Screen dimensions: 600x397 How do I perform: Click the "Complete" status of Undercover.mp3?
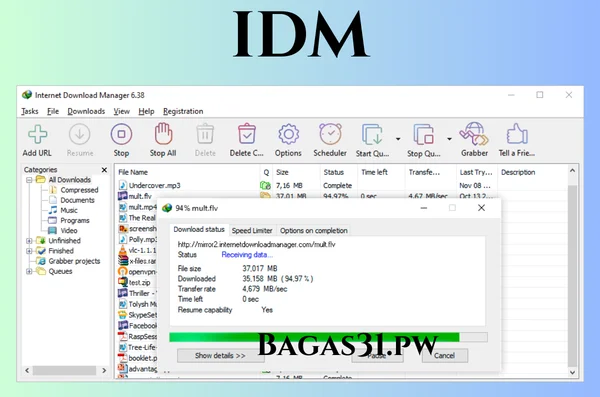pyautogui.click(x=338, y=185)
